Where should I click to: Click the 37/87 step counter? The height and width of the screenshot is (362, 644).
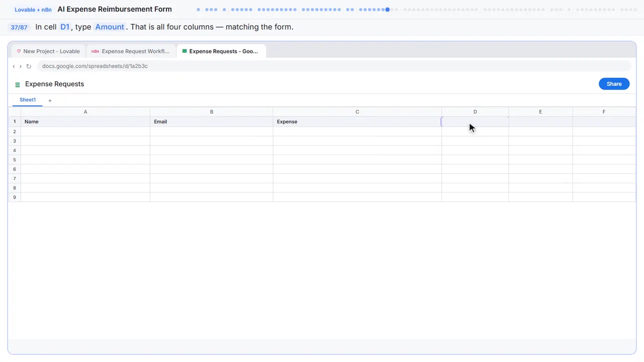19,27
